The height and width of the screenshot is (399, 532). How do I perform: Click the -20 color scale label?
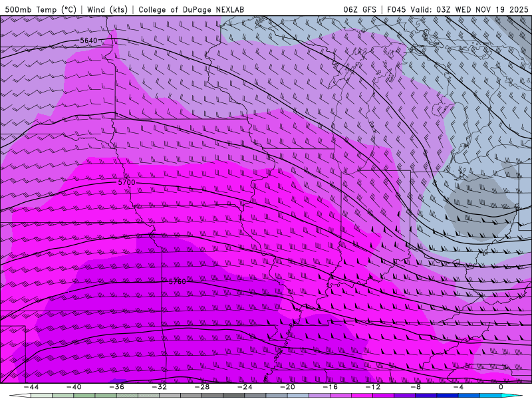[287, 387]
